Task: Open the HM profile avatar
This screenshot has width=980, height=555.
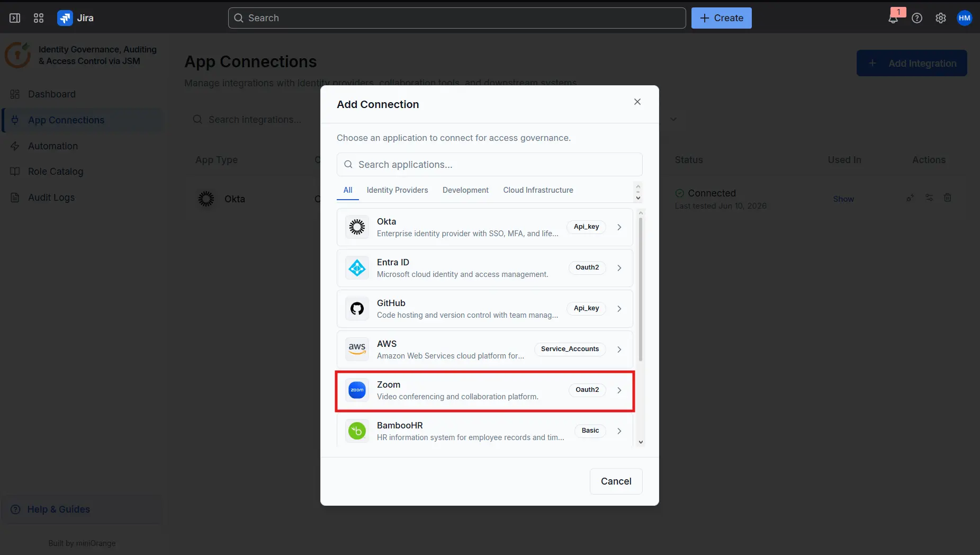Action: click(x=965, y=18)
